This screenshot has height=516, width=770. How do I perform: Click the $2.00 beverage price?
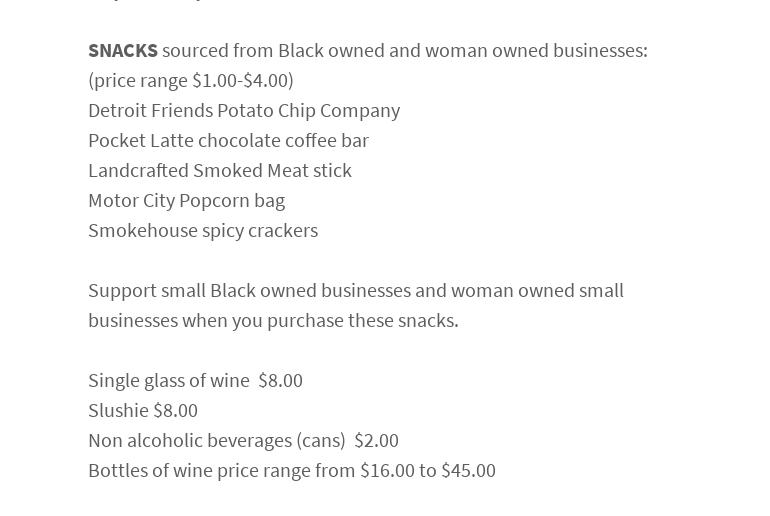376,440
